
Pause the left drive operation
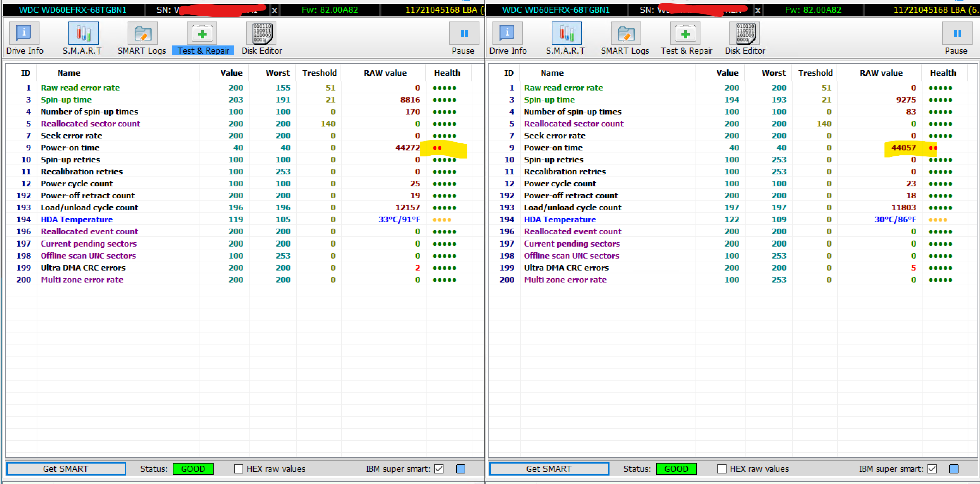click(x=463, y=37)
